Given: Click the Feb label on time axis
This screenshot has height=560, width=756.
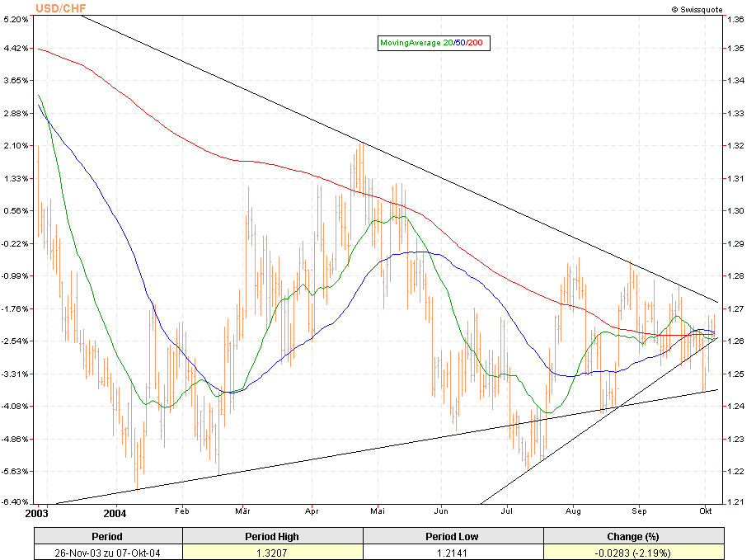Looking at the screenshot, I should point(181,511).
